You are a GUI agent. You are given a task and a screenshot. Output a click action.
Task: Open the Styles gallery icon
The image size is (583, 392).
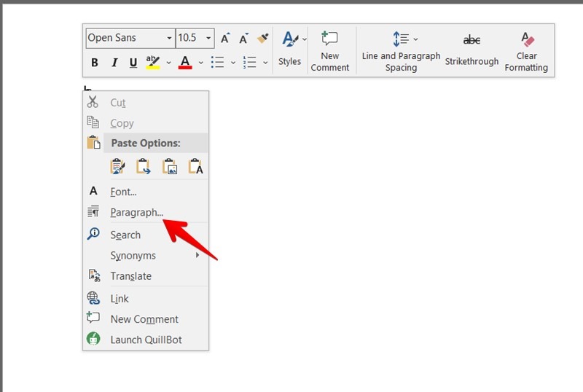(x=289, y=39)
